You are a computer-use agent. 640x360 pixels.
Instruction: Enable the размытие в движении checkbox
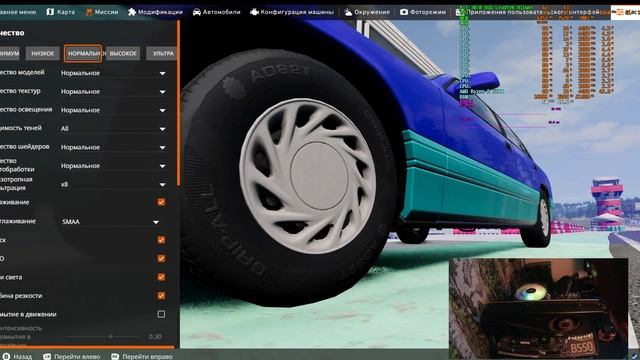[x=161, y=314]
